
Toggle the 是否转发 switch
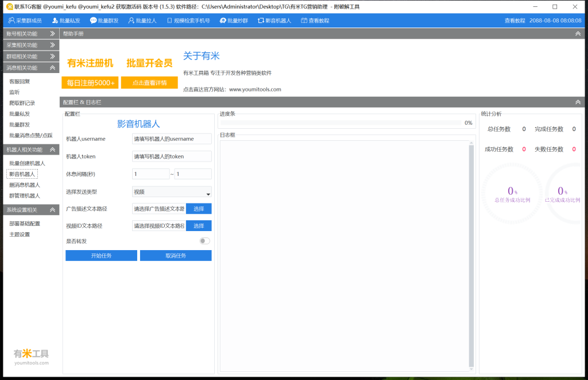pos(205,241)
